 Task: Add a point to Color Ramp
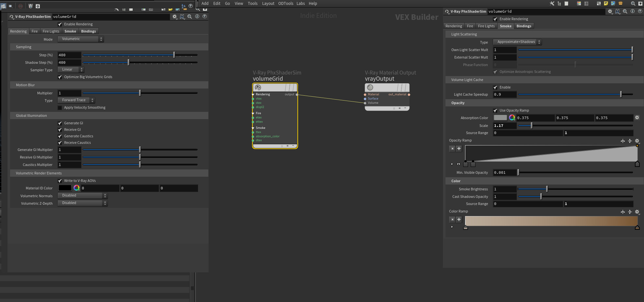(459, 219)
